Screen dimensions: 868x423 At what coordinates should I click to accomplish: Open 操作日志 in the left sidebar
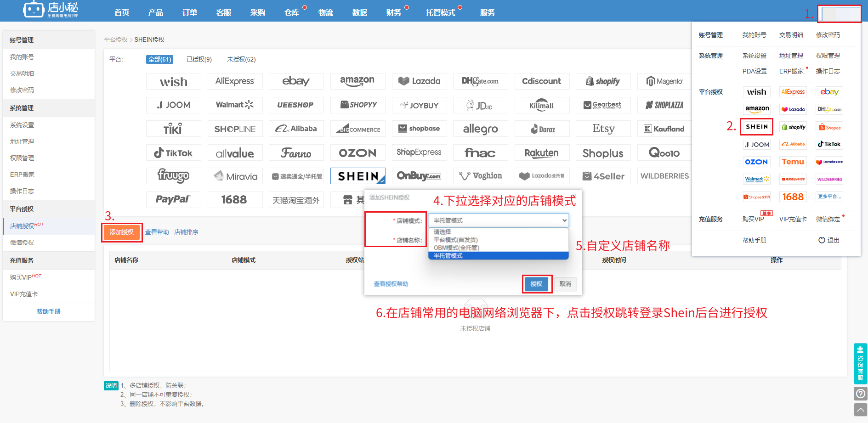pos(49,191)
